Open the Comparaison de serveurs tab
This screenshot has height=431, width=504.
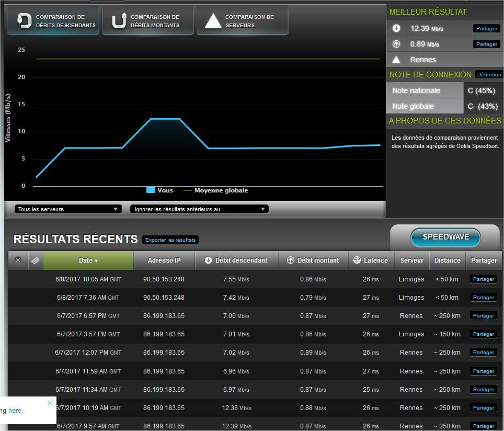242,20
